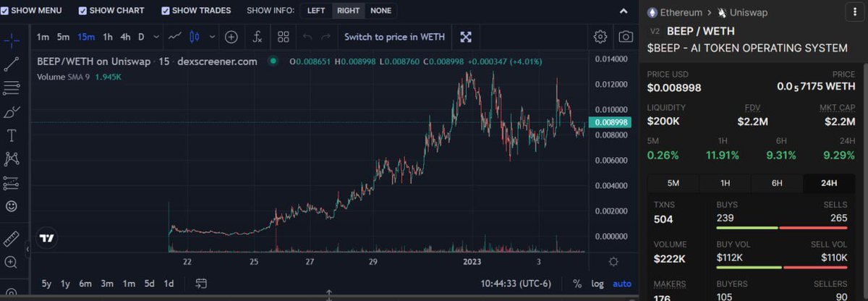The height and width of the screenshot is (301, 868).
Task: Click Switch to price in WETH
Action: click(x=393, y=36)
